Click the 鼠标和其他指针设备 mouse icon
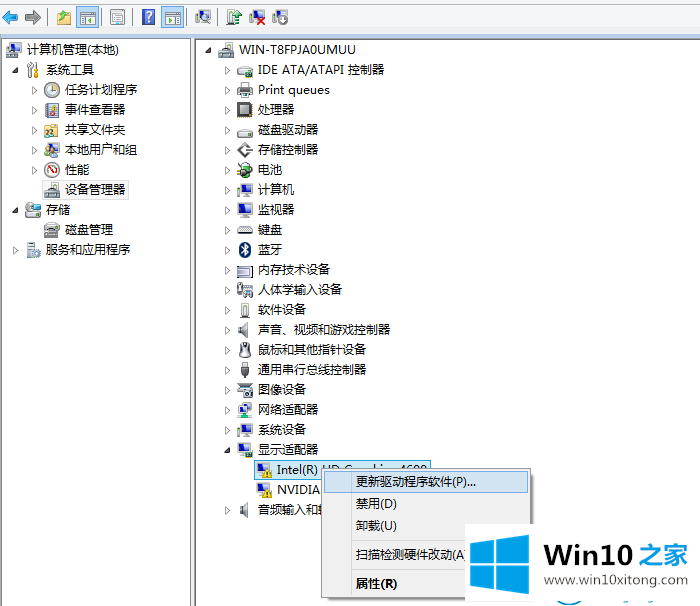The width and height of the screenshot is (700, 606). [245, 350]
